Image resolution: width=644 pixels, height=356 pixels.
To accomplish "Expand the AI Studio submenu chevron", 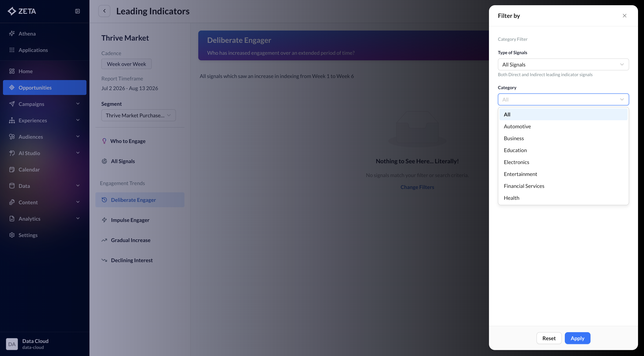I will coord(78,153).
